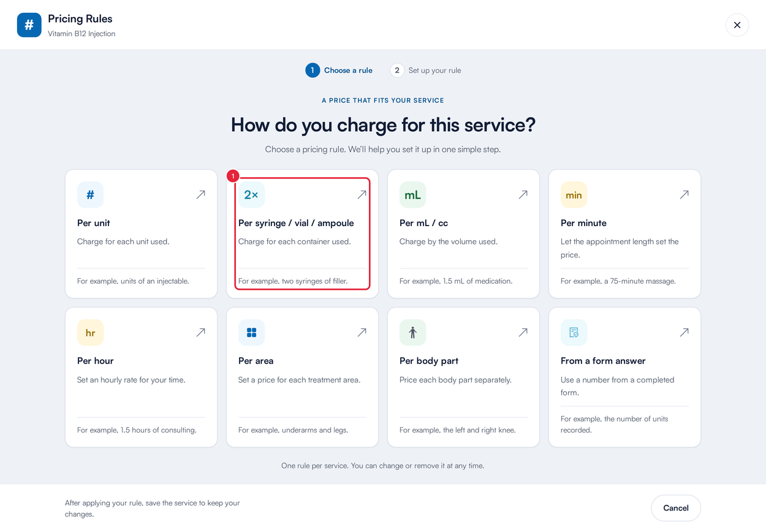Click 'Let the appointment length set the price.'
Viewport: 766px width, 532px height.
point(620,248)
